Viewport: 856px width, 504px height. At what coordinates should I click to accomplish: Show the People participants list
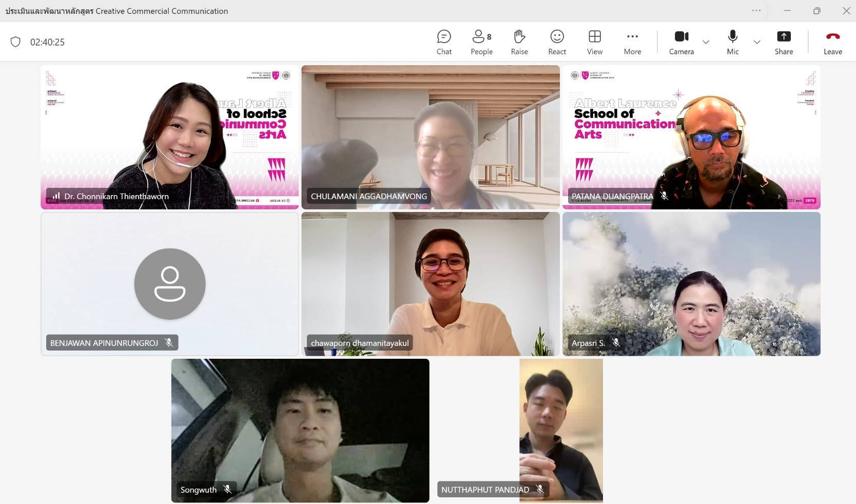(x=481, y=42)
